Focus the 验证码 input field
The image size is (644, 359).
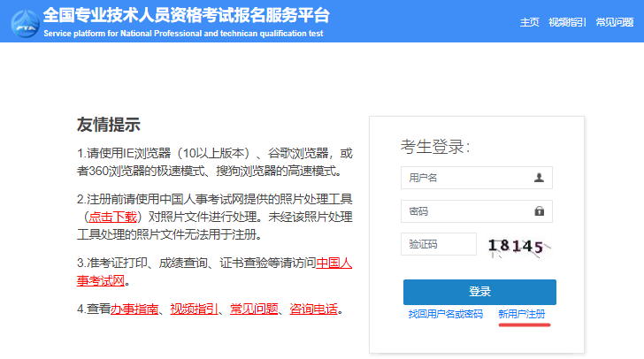[x=438, y=244]
